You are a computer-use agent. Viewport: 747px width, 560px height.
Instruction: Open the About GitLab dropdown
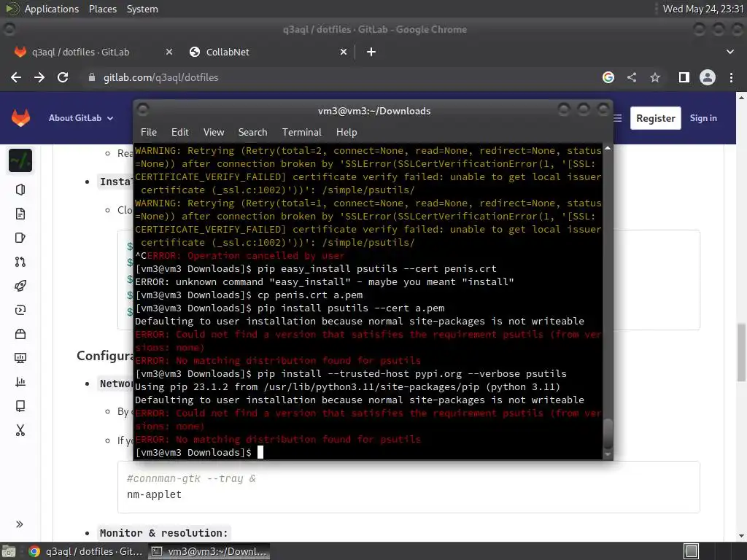point(81,118)
